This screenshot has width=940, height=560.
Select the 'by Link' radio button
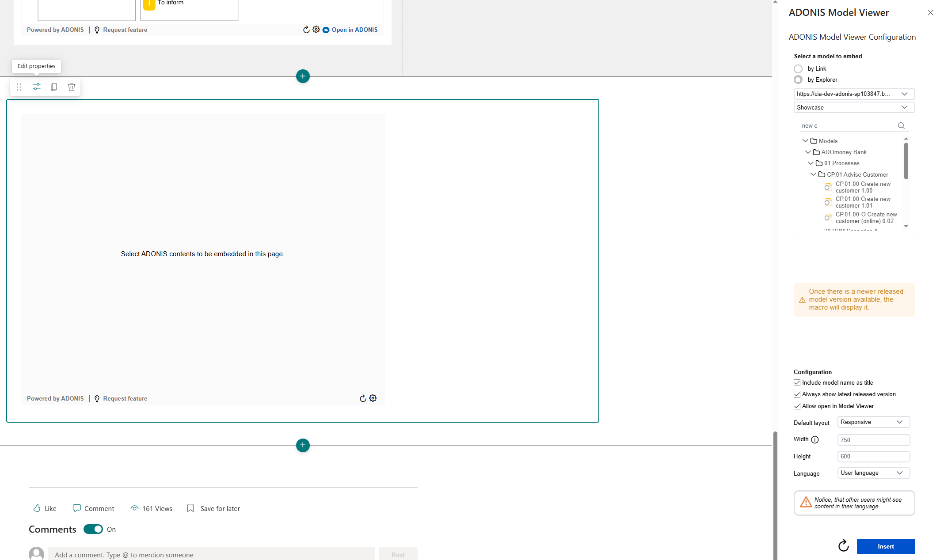(x=798, y=68)
